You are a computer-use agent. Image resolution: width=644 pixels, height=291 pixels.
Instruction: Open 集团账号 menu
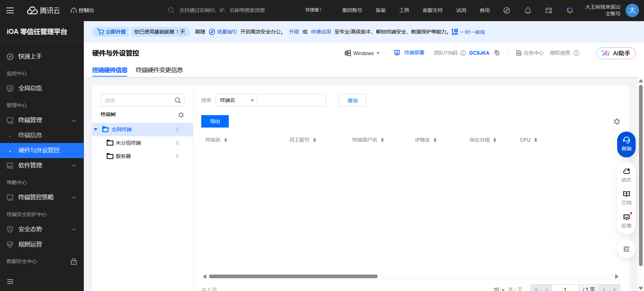pos(352,10)
